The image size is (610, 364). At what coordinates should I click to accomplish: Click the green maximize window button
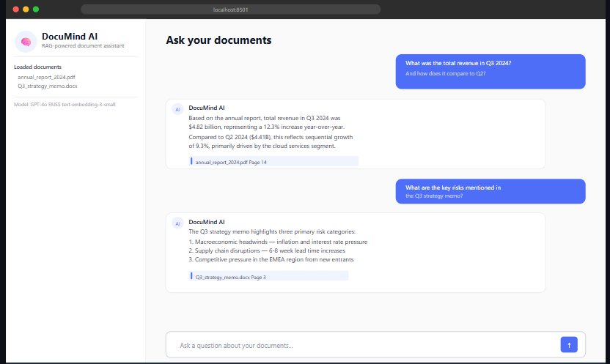(x=36, y=10)
